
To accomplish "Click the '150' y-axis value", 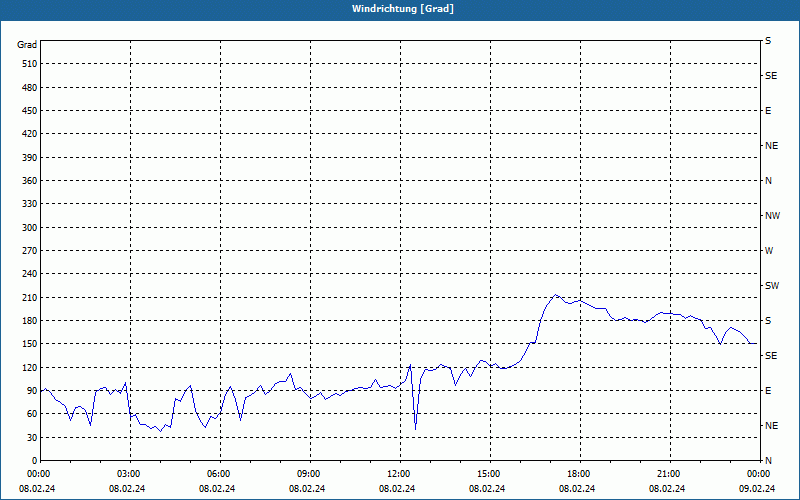I will 30,344.
